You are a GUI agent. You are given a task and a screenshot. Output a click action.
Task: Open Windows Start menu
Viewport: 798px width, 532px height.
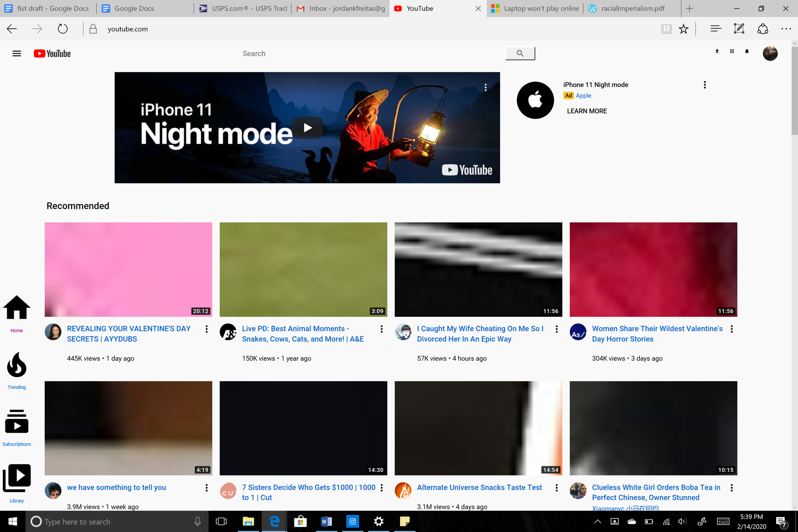pyautogui.click(x=13, y=521)
